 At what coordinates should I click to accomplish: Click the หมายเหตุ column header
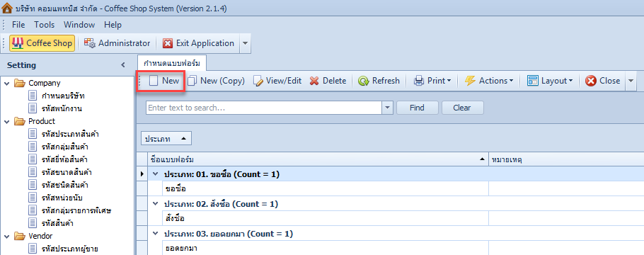pyautogui.click(x=566, y=159)
